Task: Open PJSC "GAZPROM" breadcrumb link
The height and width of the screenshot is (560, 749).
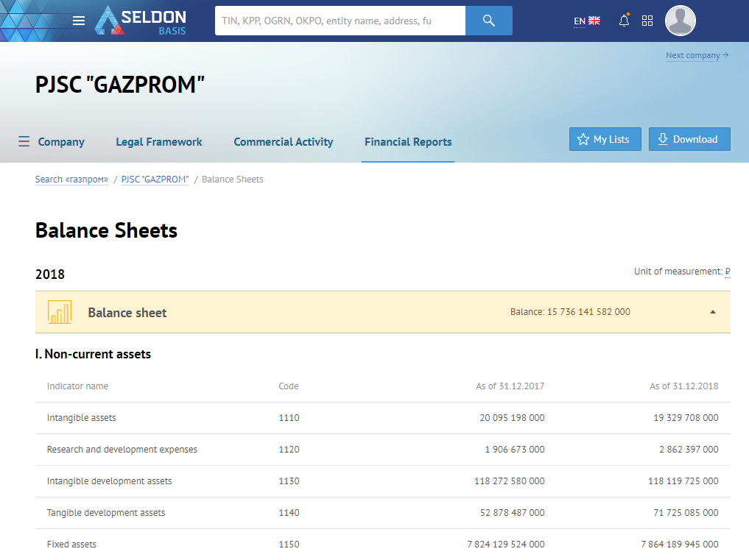Action: pyautogui.click(x=155, y=180)
